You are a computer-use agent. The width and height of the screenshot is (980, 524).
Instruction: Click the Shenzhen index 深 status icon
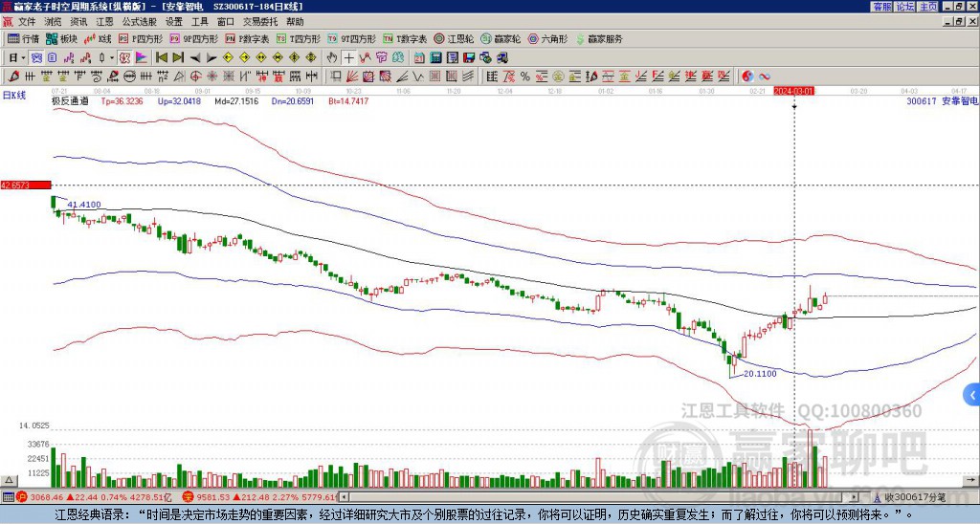(x=187, y=497)
